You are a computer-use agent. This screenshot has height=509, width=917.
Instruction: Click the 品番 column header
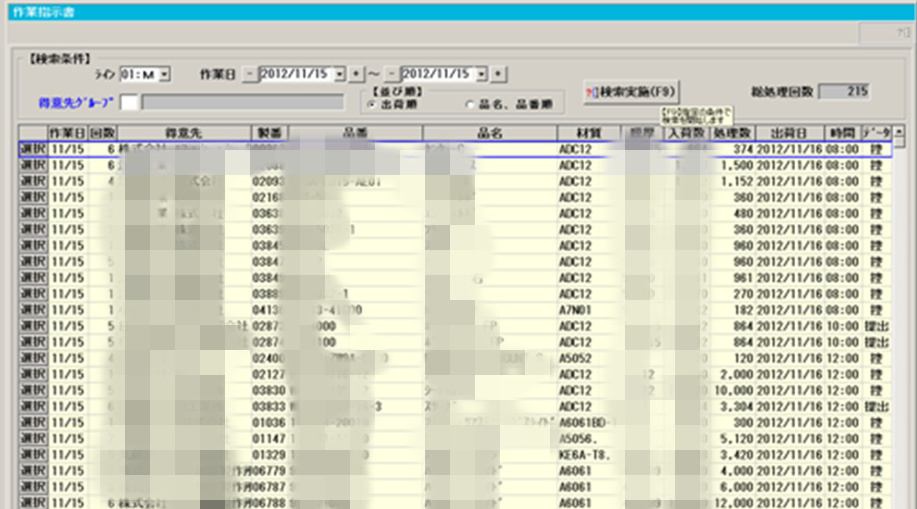(355, 132)
